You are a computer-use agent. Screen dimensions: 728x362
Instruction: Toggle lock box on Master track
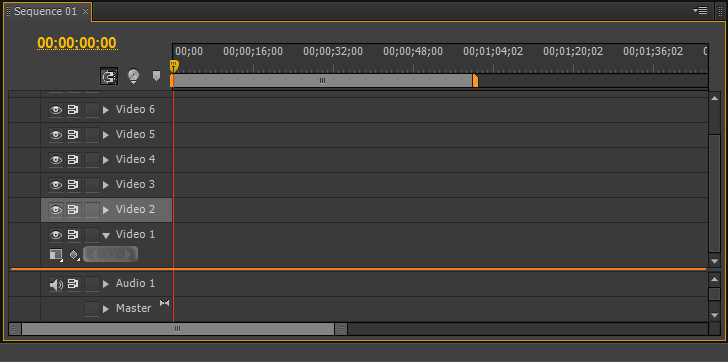click(x=92, y=309)
